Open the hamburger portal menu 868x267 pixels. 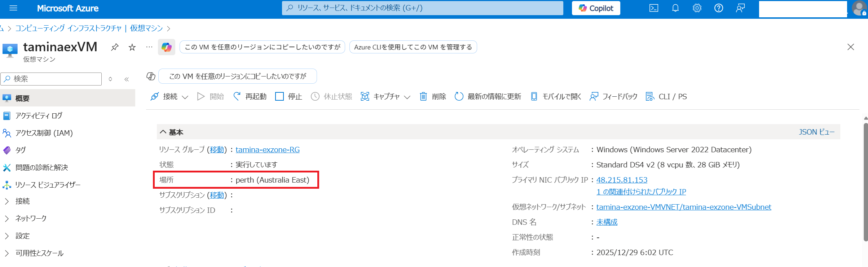pos(13,8)
